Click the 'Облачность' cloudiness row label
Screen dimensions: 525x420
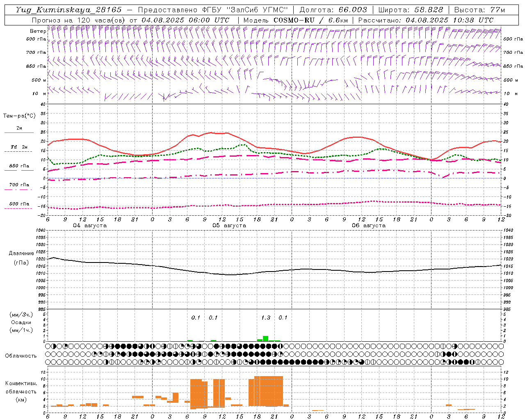click(21, 356)
